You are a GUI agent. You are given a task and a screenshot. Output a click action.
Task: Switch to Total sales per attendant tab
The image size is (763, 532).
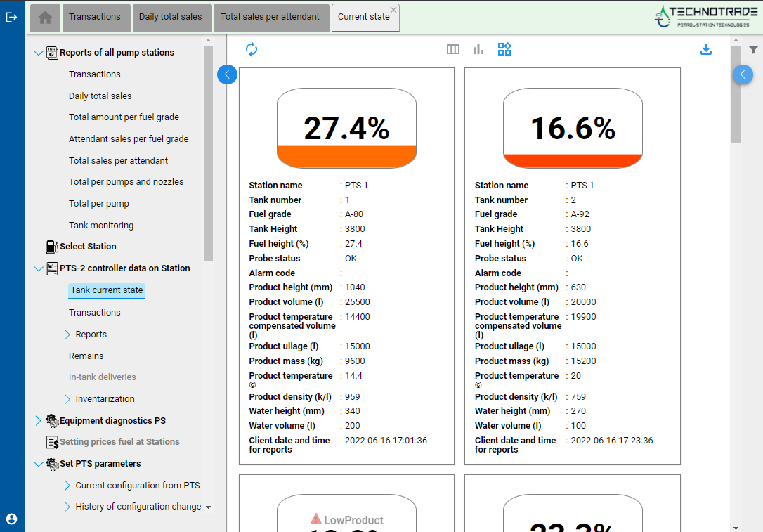pyautogui.click(x=270, y=18)
